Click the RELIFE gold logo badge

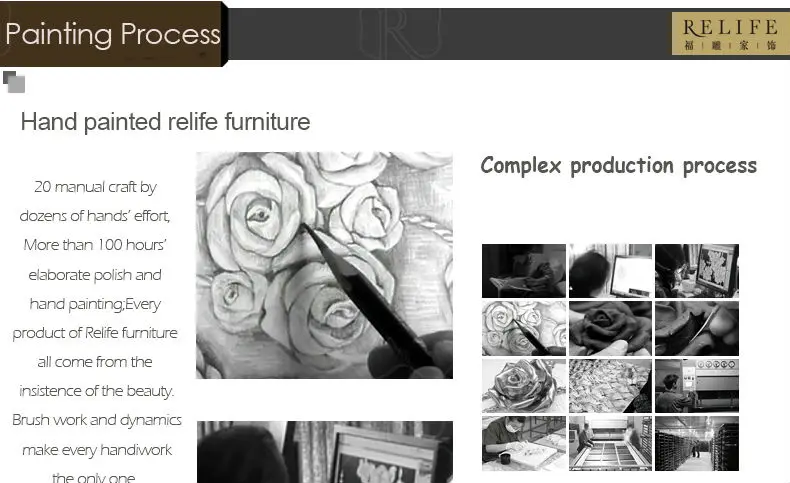point(731,33)
